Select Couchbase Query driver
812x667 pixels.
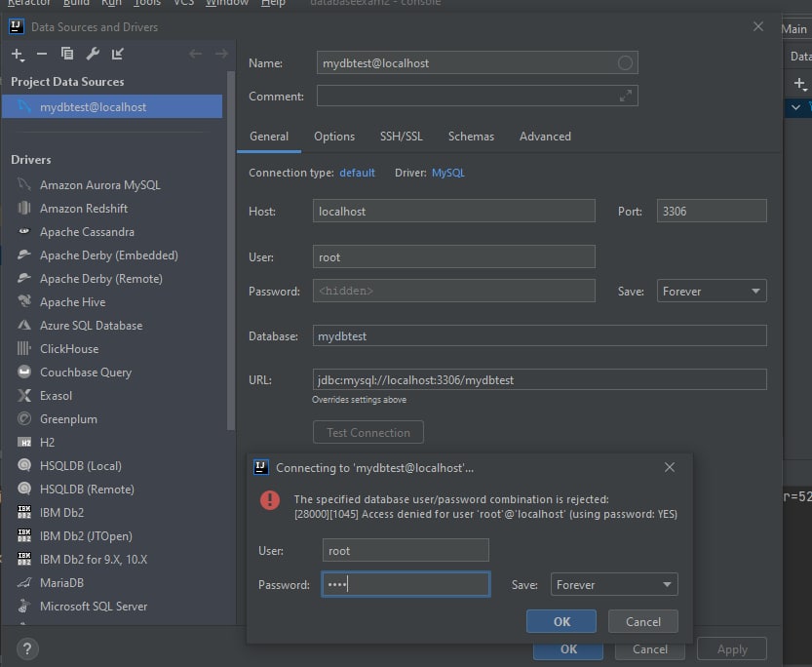[x=86, y=372]
